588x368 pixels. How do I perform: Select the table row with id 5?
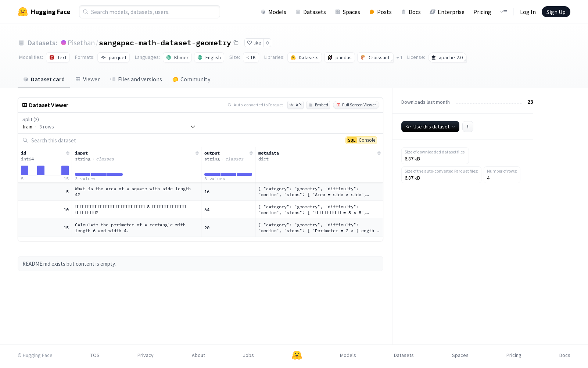[x=200, y=192]
